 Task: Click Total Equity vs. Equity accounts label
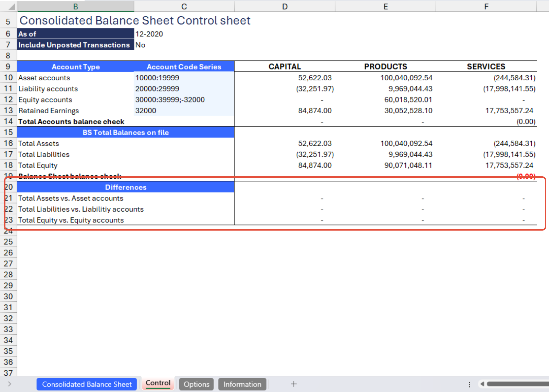coord(71,220)
